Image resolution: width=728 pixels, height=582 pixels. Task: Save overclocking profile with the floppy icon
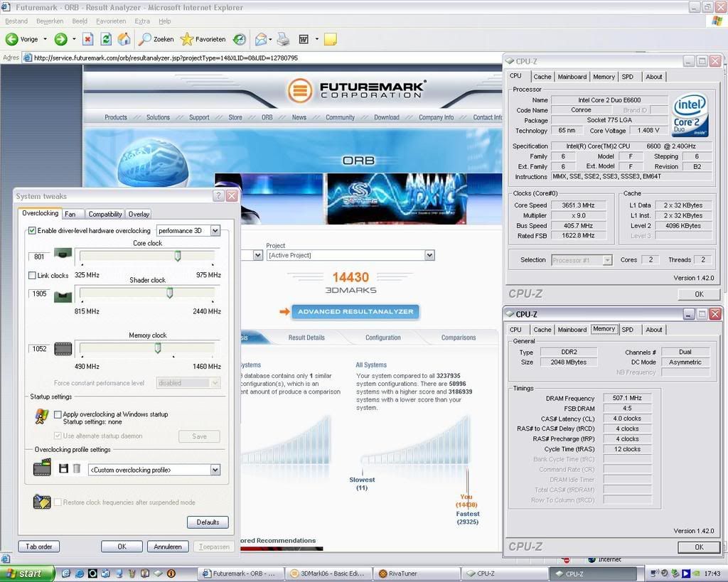(63, 469)
